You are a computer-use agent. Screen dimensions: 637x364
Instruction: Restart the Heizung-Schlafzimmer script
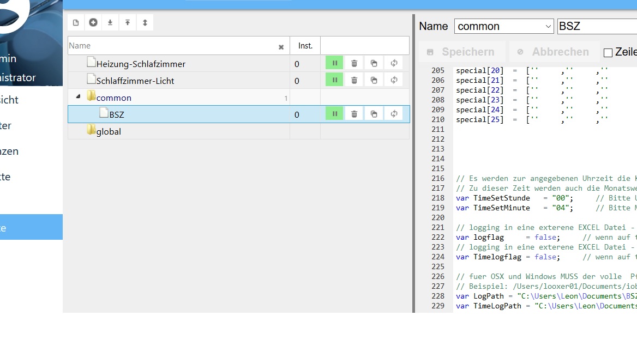click(x=394, y=63)
